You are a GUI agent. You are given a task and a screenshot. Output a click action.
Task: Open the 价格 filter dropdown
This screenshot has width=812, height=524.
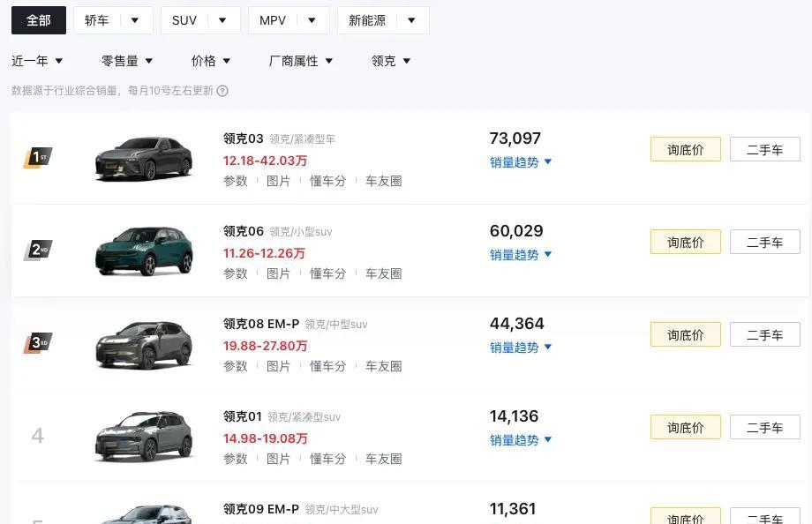(210, 61)
